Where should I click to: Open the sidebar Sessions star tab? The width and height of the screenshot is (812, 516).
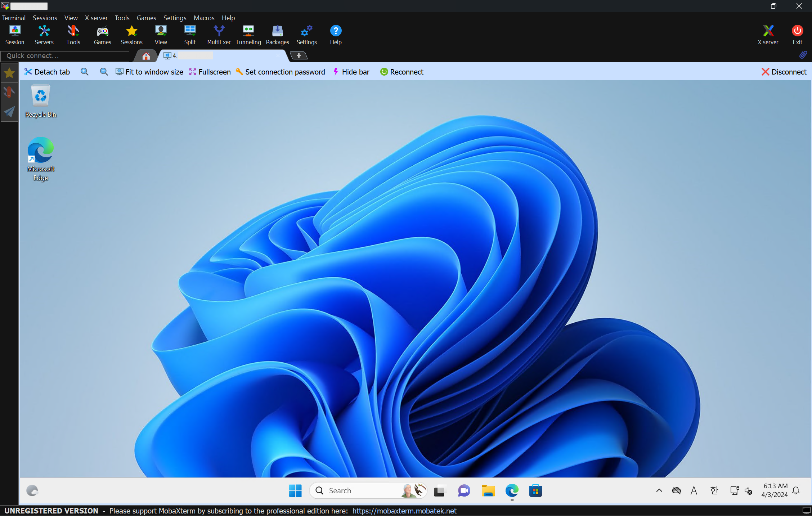pyautogui.click(x=9, y=73)
